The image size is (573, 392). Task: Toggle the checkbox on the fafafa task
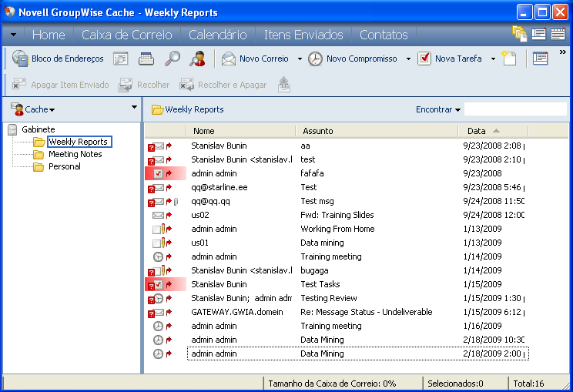pos(158,174)
